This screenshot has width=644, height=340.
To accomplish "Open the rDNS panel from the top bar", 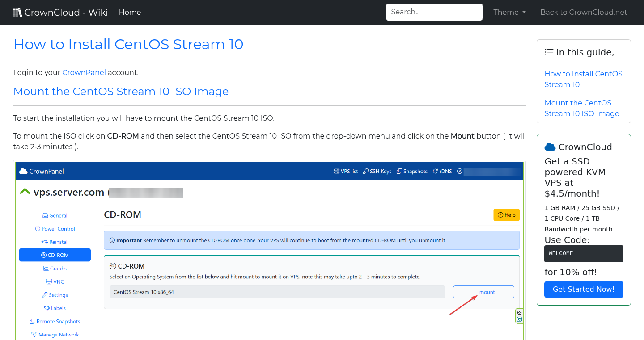I will 442,171.
